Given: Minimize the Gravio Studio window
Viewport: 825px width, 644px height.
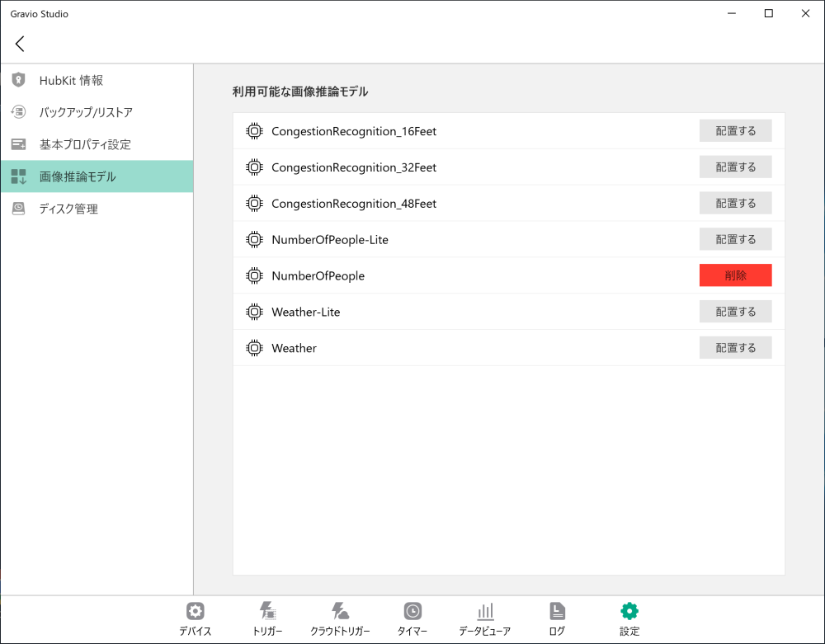Looking at the screenshot, I should (x=732, y=14).
